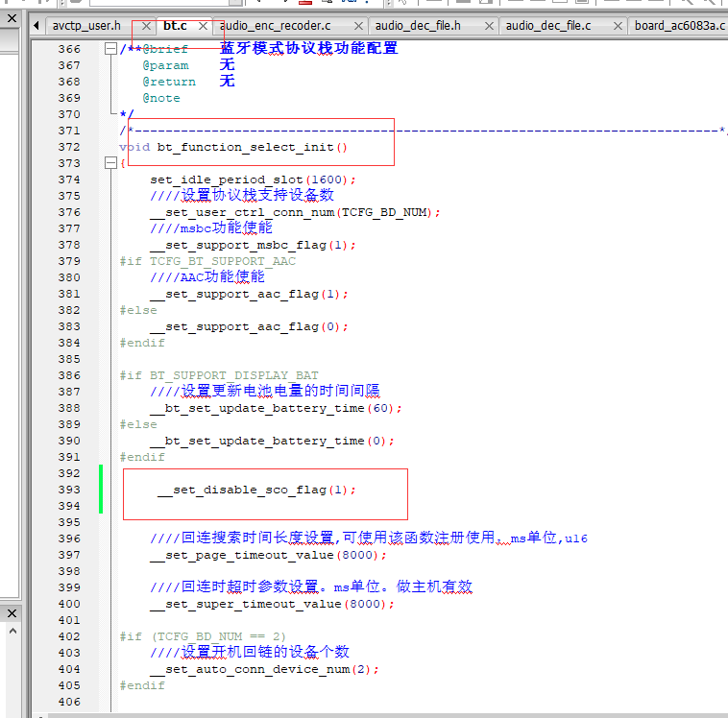Close the avctp_user.h tab
This screenshot has height=718, width=728.
tap(146, 26)
